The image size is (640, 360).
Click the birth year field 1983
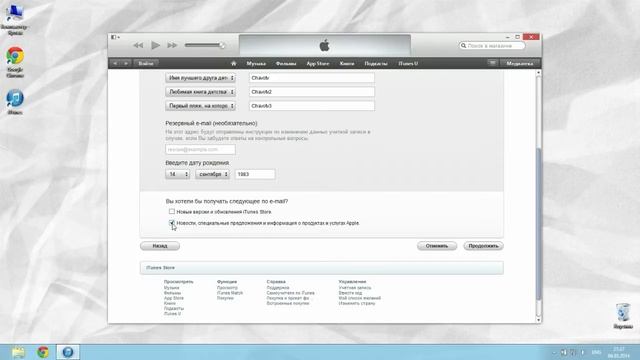click(255, 174)
